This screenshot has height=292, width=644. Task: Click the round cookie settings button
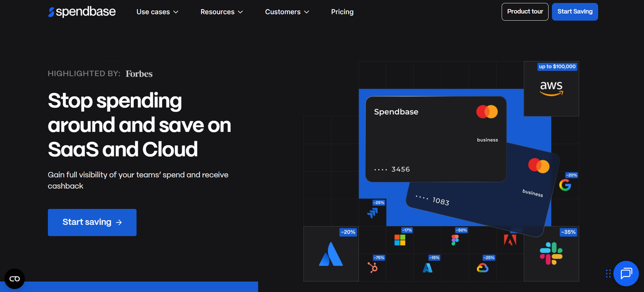[x=15, y=278]
